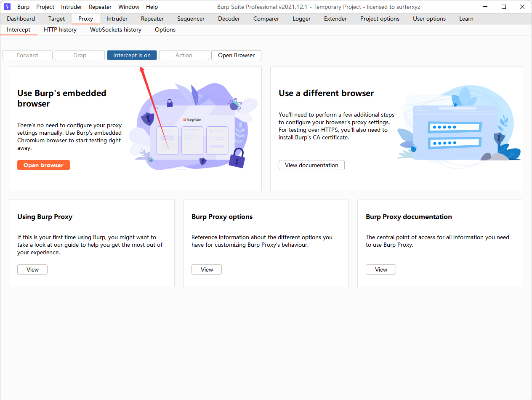Image resolution: width=532 pixels, height=400 pixels.
Task: Click the Action button
Action: (x=184, y=55)
